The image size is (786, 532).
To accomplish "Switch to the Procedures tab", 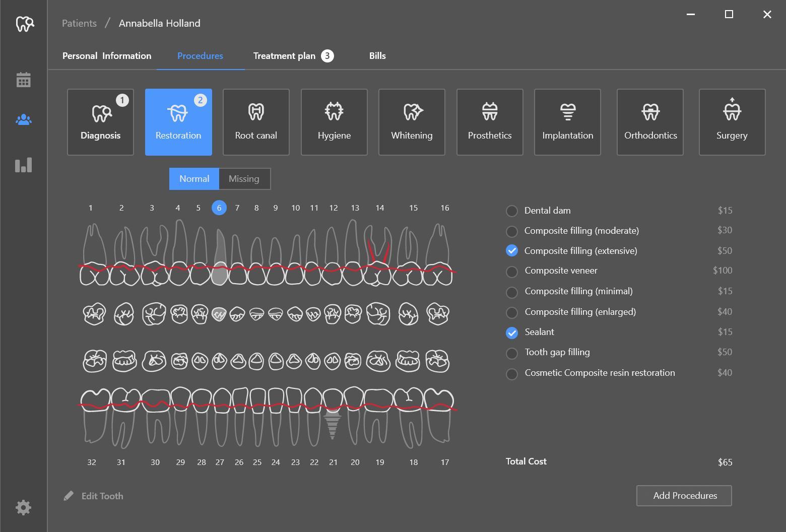I will coord(200,56).
